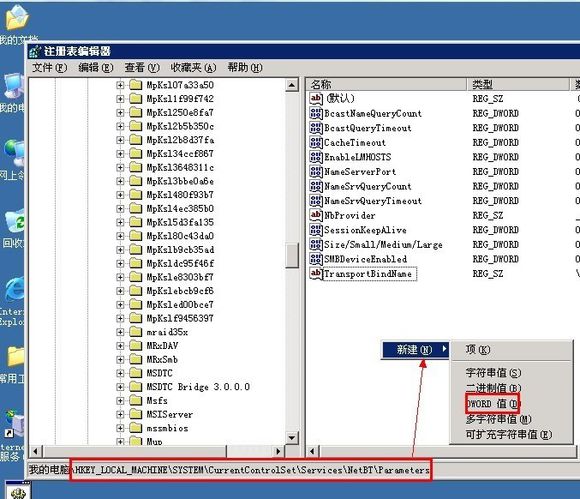Click the BcastQueryTimeout value icon
Image resolution: width=580 pixels, height=499 pixels.
(x=316, y=128)
